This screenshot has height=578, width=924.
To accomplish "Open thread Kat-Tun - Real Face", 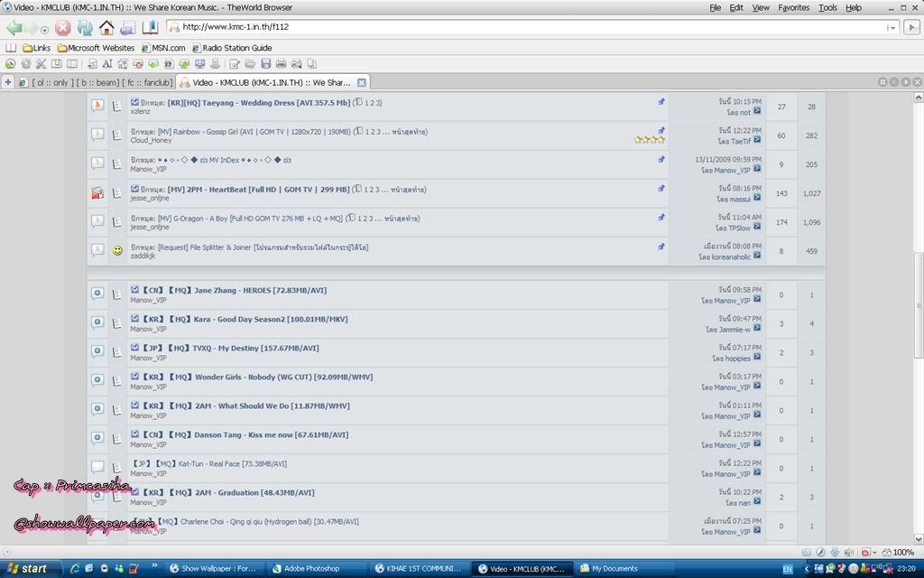I will [x=208, y=463].
